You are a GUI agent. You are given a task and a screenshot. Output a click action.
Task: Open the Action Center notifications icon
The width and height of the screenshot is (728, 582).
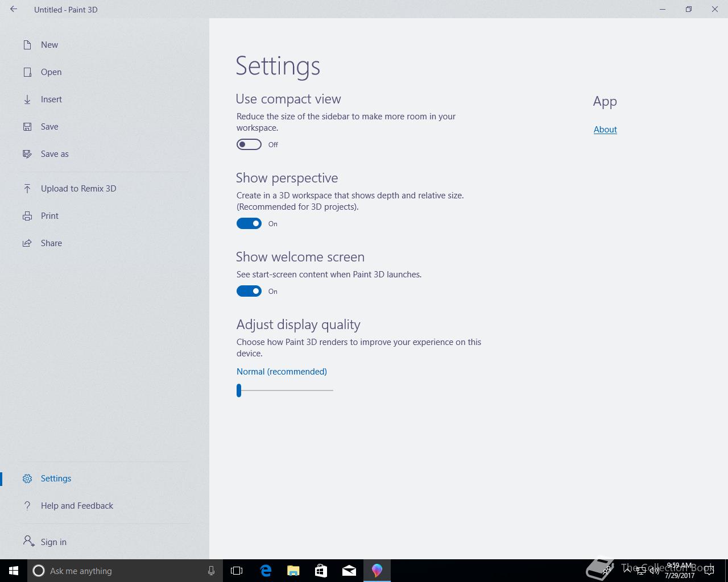click(x=709, y=571)
